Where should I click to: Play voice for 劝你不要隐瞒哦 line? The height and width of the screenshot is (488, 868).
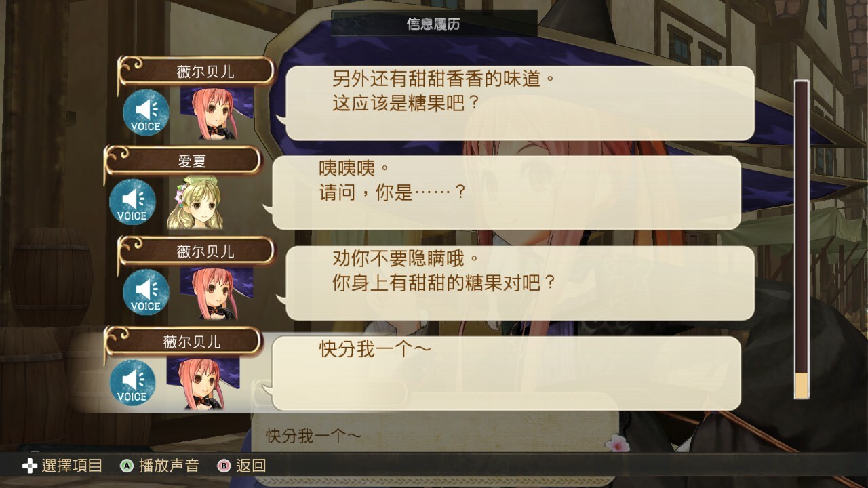[146, 292]
